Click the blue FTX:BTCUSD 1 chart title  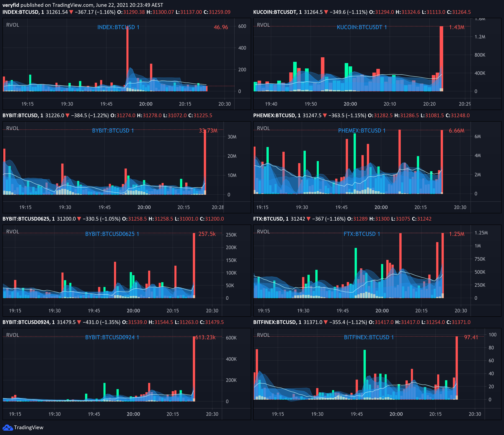pos(362,234)
